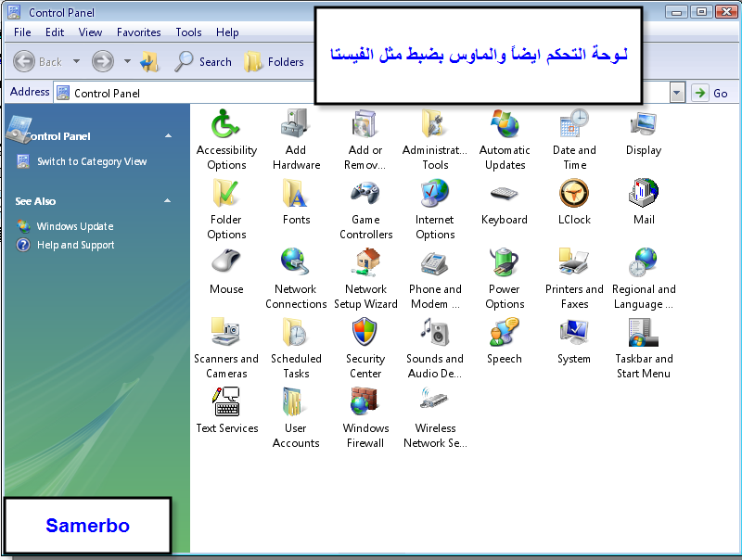Open the Favorites menu
Viewport: 742px width, 560px height.
(138, 32)
